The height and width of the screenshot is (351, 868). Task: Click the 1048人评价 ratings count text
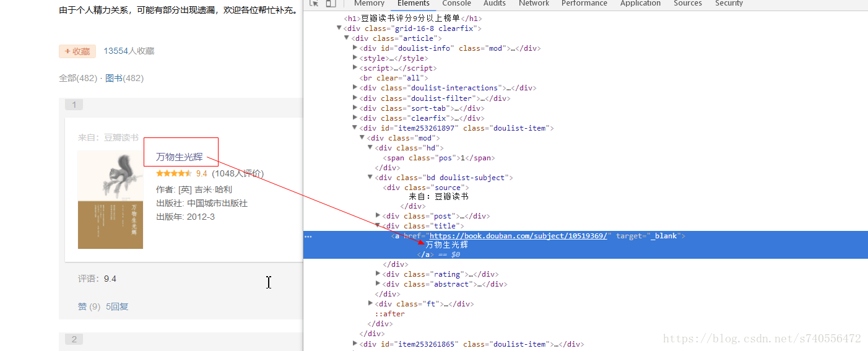pyautogui.click(x=238, y=173)
